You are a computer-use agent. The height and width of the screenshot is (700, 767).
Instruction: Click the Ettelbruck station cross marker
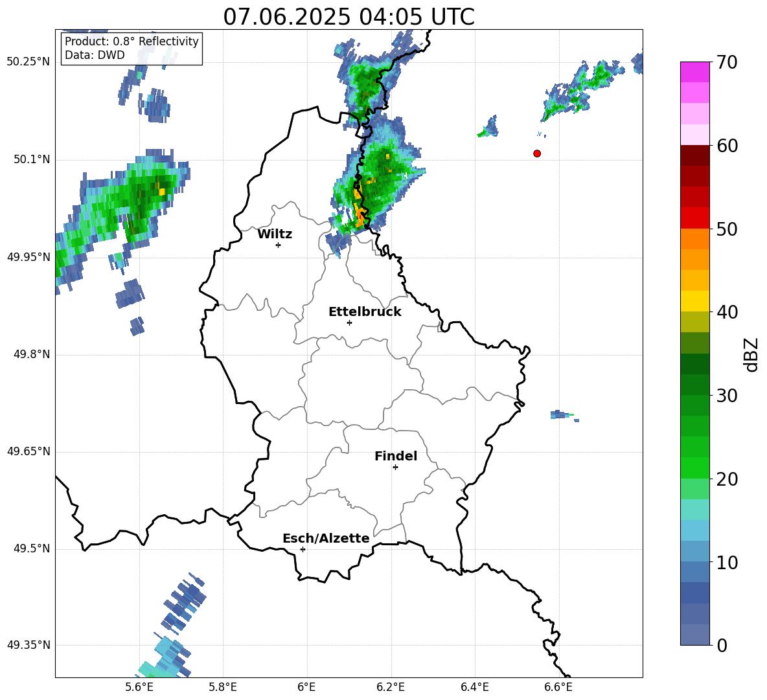tap(349, 322)
